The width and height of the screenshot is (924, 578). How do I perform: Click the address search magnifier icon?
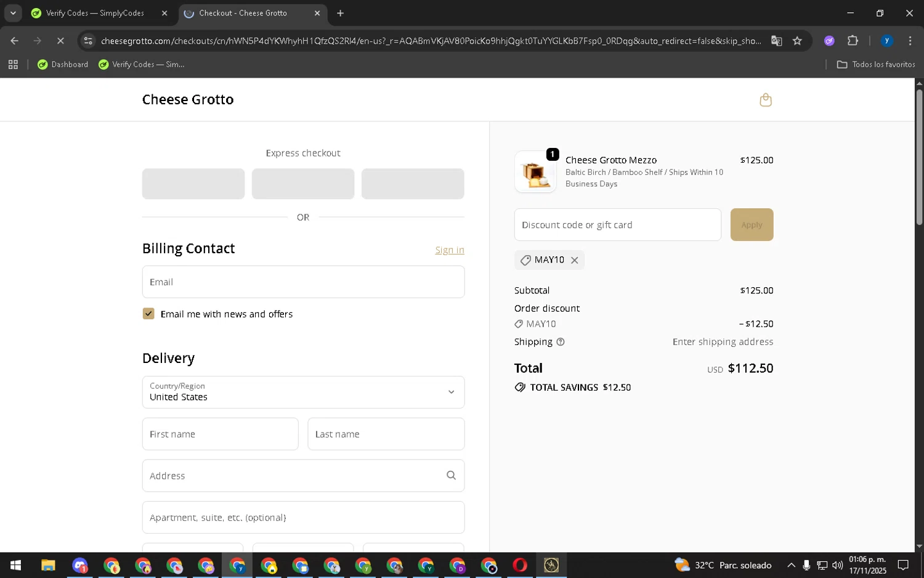coord(451,476)
